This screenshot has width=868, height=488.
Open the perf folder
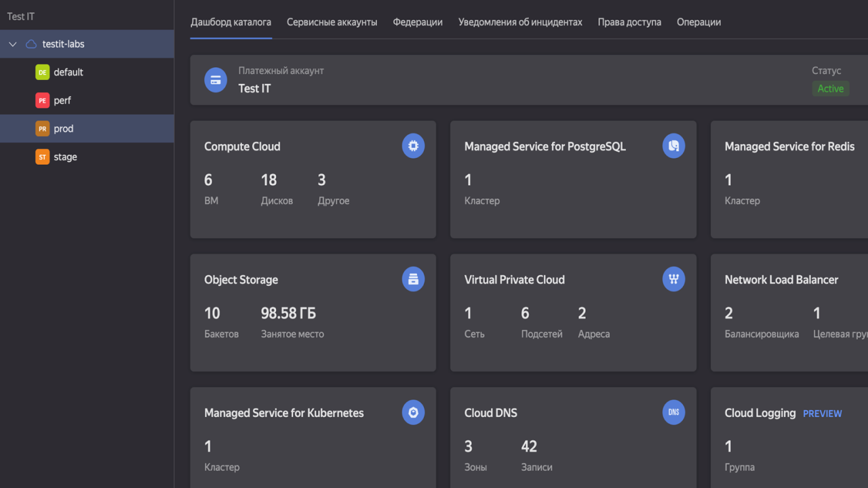click(62, 100)
